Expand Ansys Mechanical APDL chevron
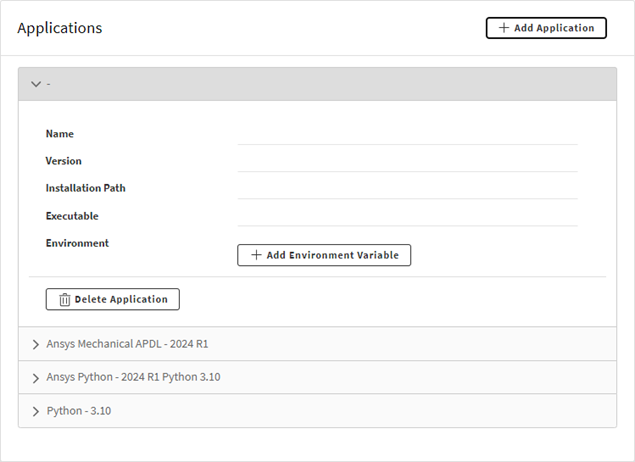635x462 pixels. click(36, 344)
